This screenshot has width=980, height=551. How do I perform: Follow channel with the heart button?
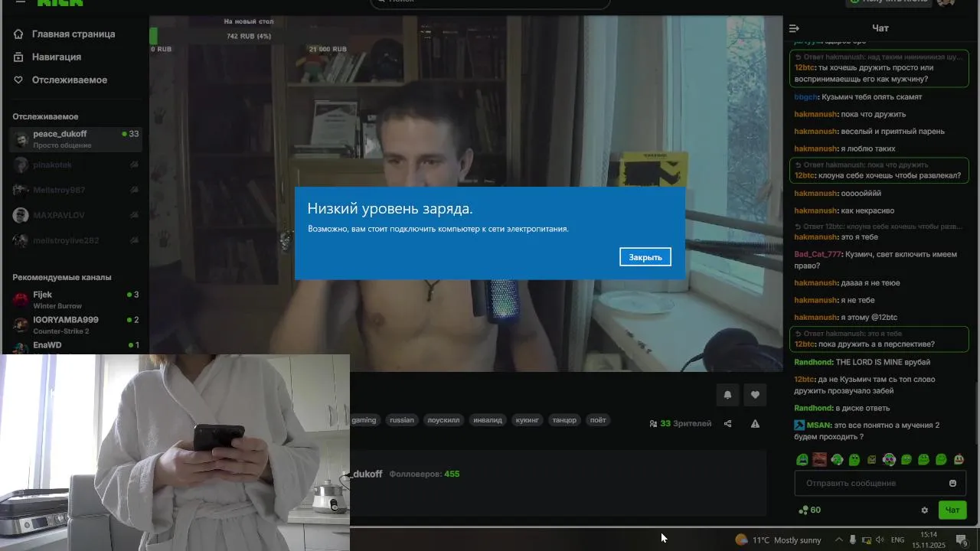coord(755,395)
